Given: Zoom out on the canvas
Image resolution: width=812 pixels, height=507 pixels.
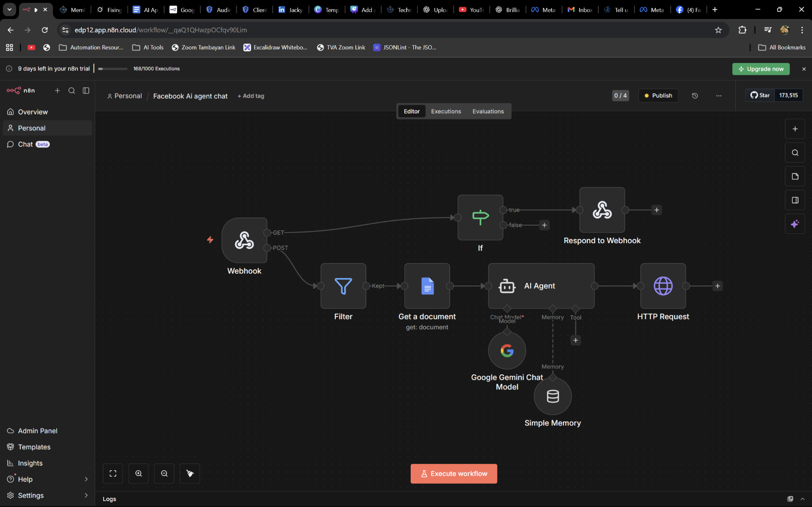Looking at the screenshot, I should (x=165, y=474).
